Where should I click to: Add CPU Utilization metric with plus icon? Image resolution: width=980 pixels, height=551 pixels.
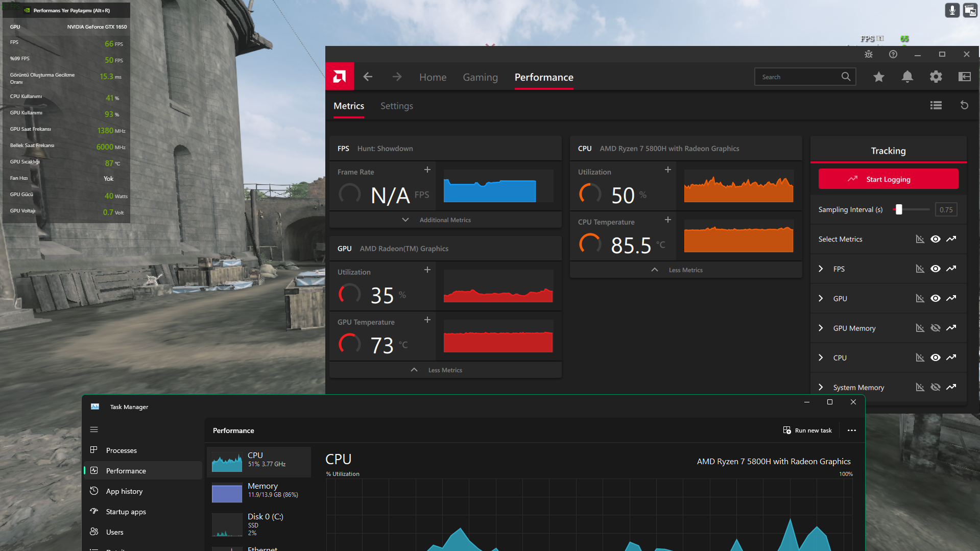(668, 170)
